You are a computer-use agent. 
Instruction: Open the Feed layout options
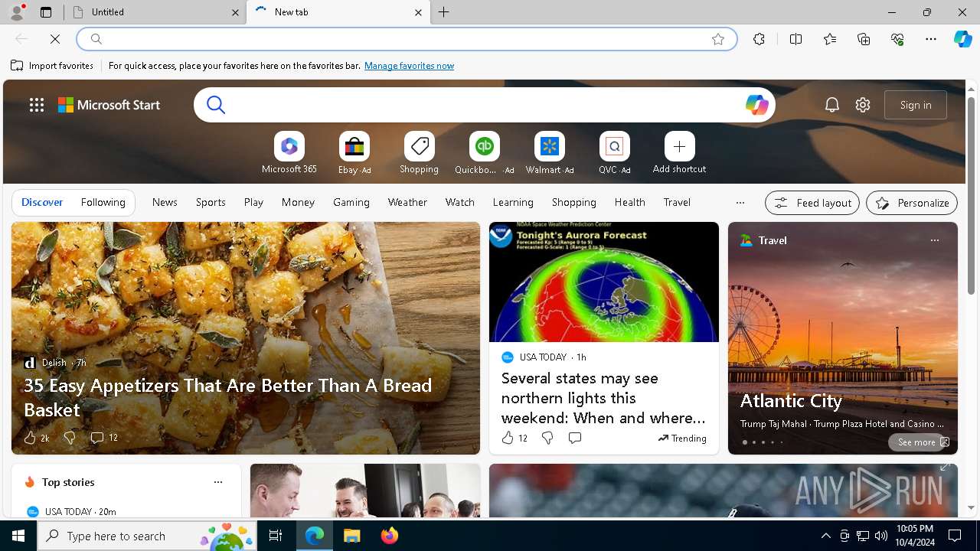(812, 203)
